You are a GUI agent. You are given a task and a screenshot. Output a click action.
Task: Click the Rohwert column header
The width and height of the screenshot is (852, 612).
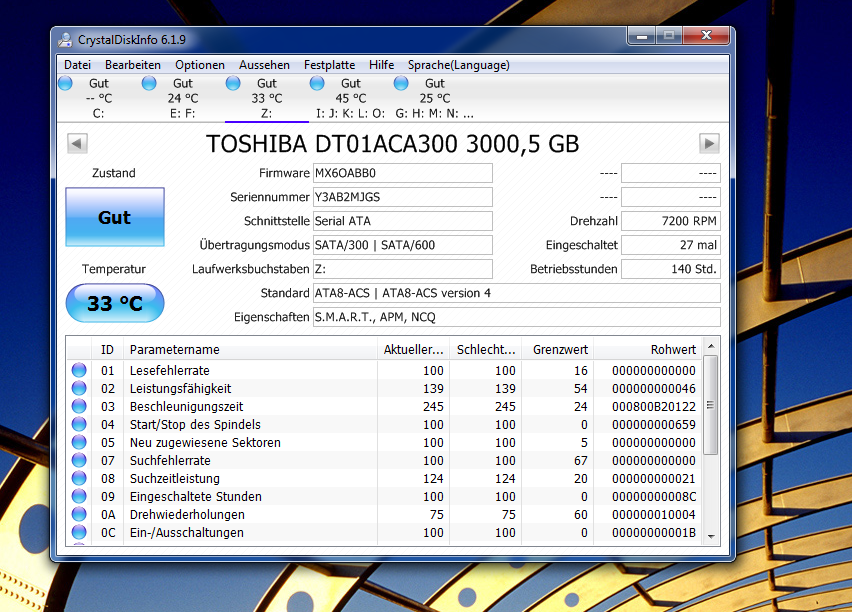click(x=648, y=349)
